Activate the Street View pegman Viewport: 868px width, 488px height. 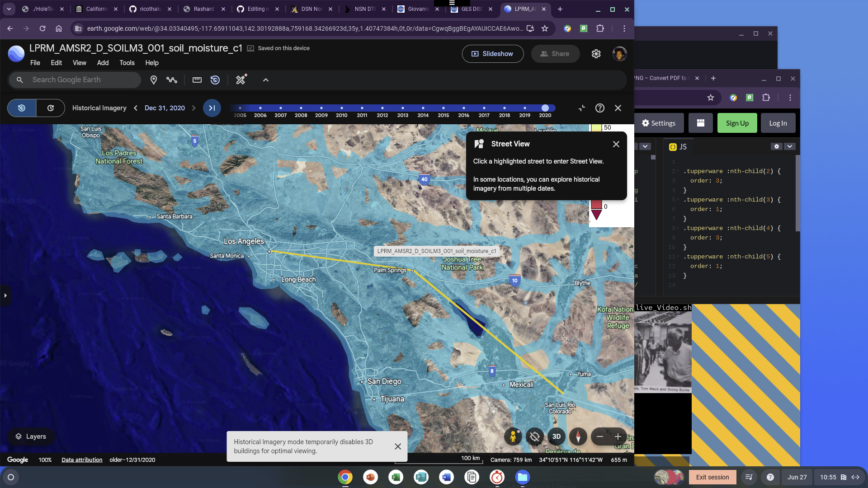tap(513, 436)
